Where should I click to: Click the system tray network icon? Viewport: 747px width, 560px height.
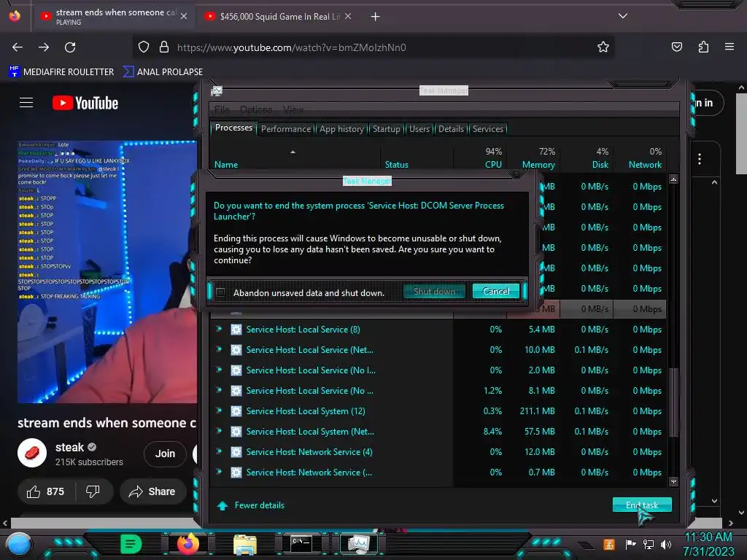(648, 544)
